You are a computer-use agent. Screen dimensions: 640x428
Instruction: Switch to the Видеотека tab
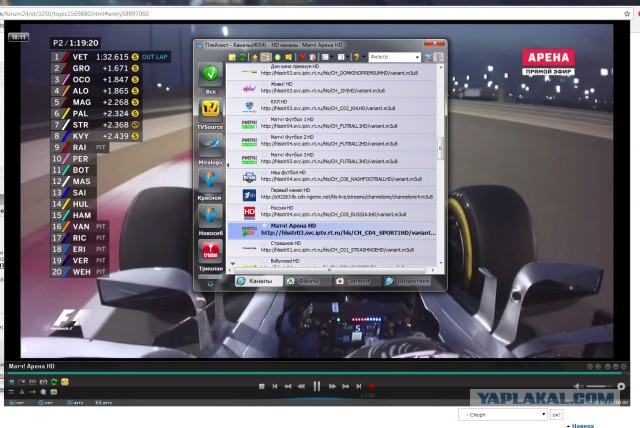tap(407, 281)
